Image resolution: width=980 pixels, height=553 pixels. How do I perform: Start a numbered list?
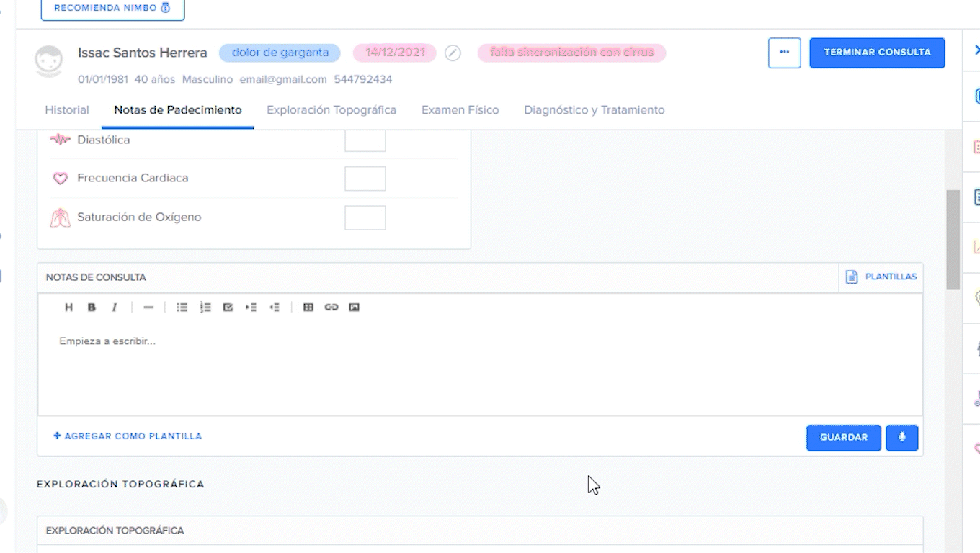[205, 307]
